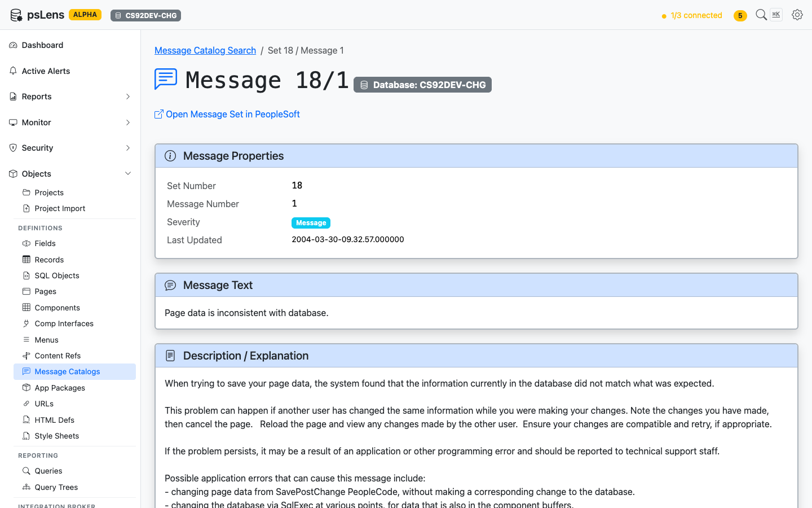Click the Monitor sidebar menu
Viewport: 812px width, 508px height.
pos(70,122)
